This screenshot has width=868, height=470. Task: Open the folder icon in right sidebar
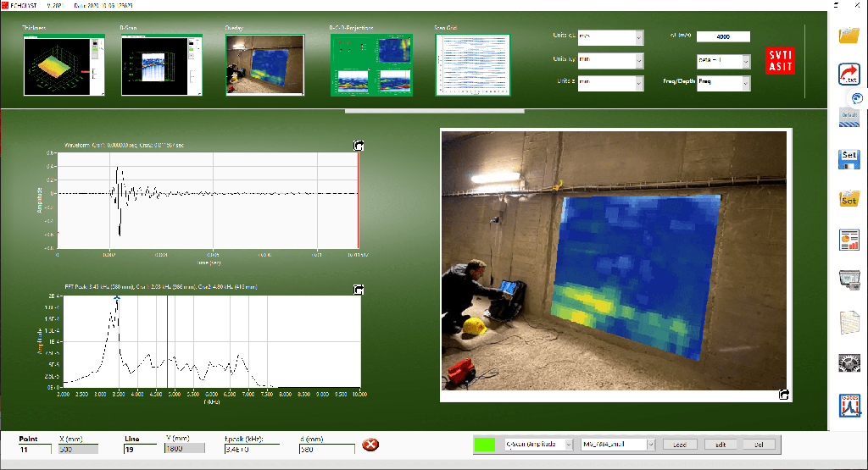tap(849, 36)
